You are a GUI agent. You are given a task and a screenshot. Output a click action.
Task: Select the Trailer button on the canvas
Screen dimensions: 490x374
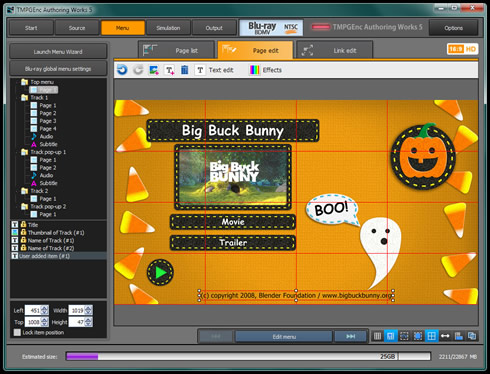[x=233, y=243]
